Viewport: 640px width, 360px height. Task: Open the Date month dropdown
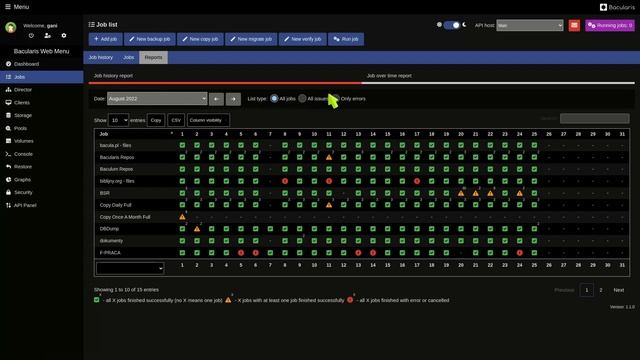tap(157, 98)
